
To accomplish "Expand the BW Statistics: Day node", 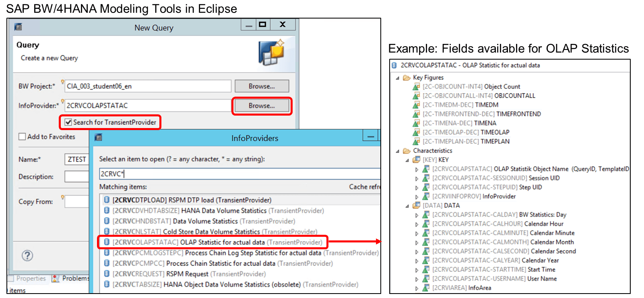I will pos(417,215).
